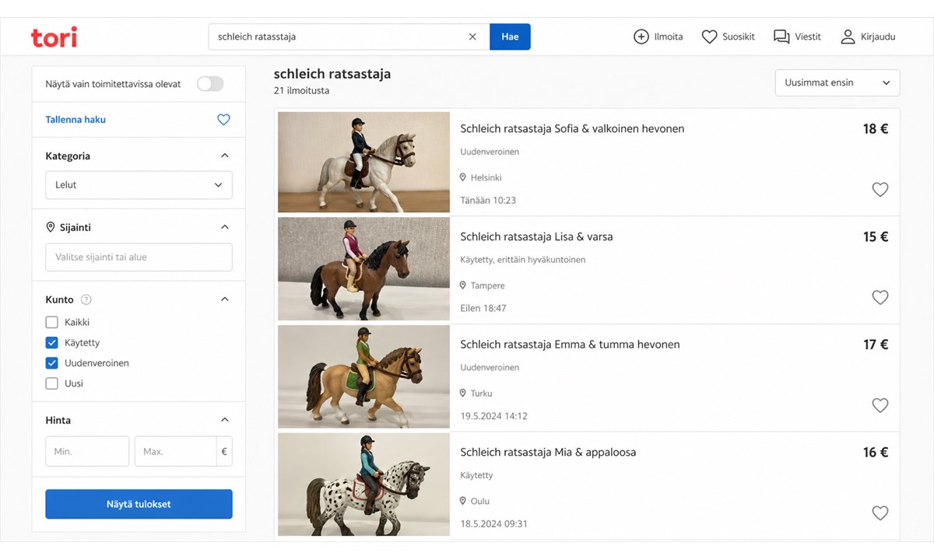Image resolution: width=934 pixels, height=560 pixels.
Task: Click the 19.5.2024 14:12 timestamp
Action: [x=493, y=416]
